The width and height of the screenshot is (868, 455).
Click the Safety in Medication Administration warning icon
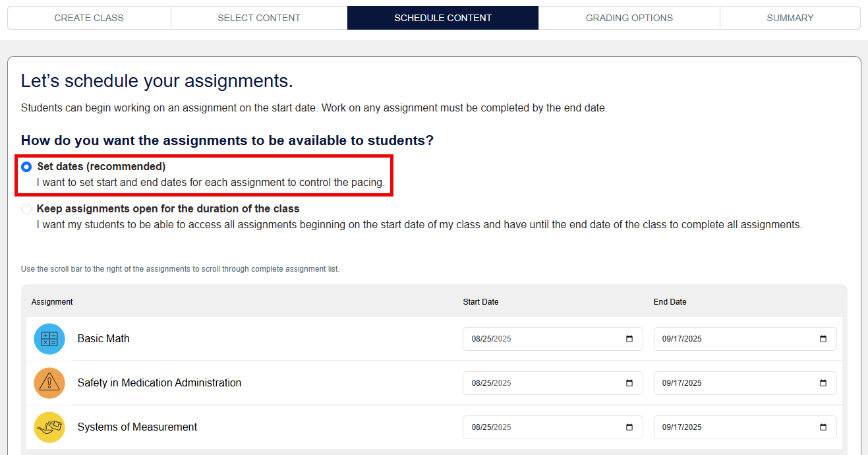coord(49,383)
